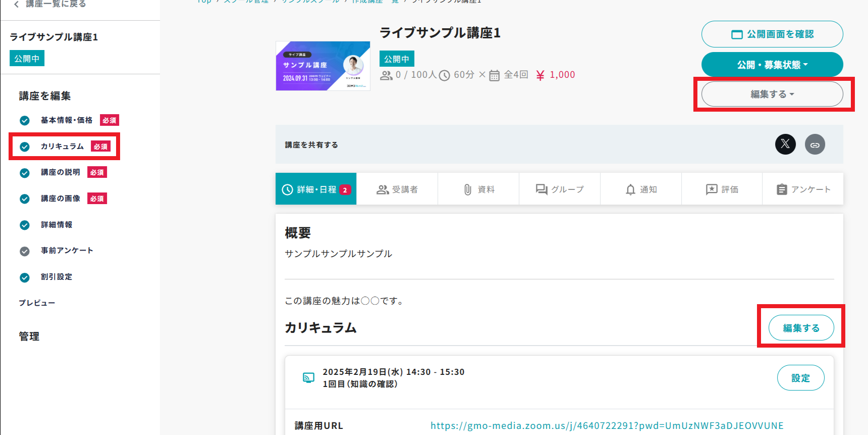Click the calendar icon beside 全4回
The width and height of the screenshot is (868, 435).
pos(494,75)
